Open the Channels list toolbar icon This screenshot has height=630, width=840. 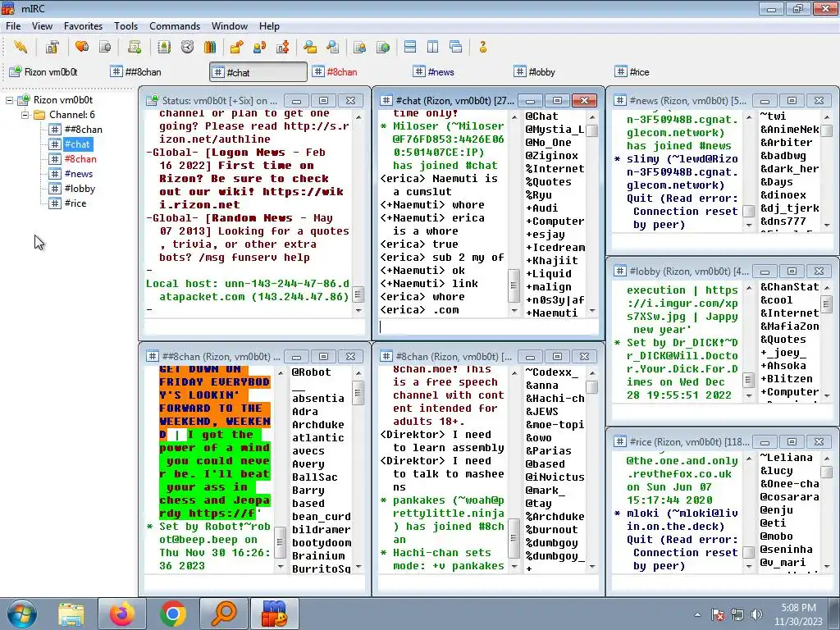pyautogui.click(x=105, y=47)
